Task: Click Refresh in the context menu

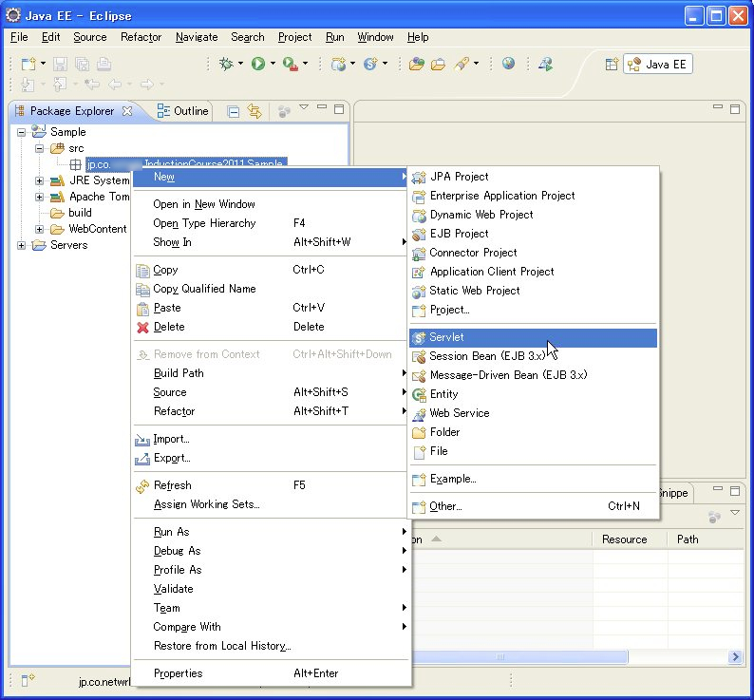Action: pyautogui.click(x=272, y=485)
